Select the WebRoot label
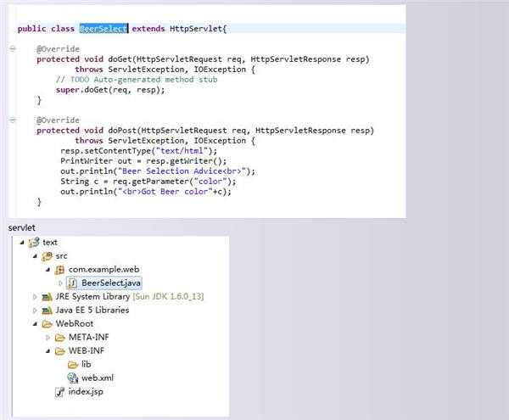This screenshot has height=420, width=509. point(75,323)
